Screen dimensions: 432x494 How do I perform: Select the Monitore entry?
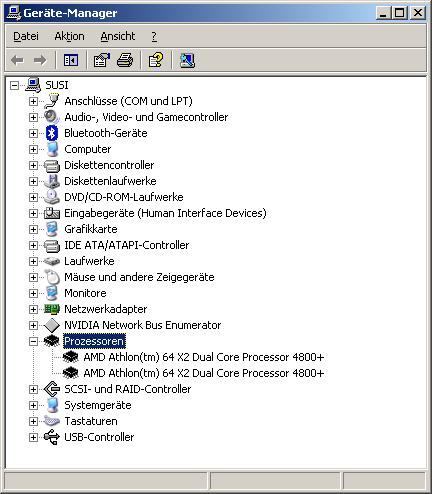pyautogui.click(x=85, y=293)
